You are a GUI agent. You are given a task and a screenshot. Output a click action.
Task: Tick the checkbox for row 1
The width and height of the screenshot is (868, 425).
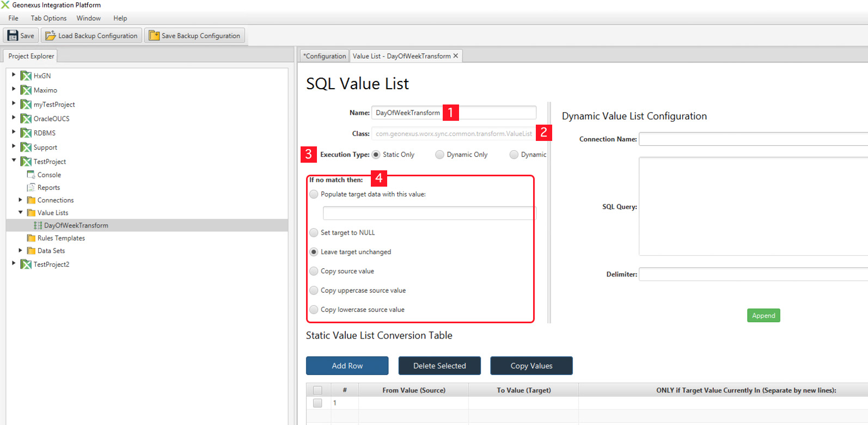tap(317, 403)
